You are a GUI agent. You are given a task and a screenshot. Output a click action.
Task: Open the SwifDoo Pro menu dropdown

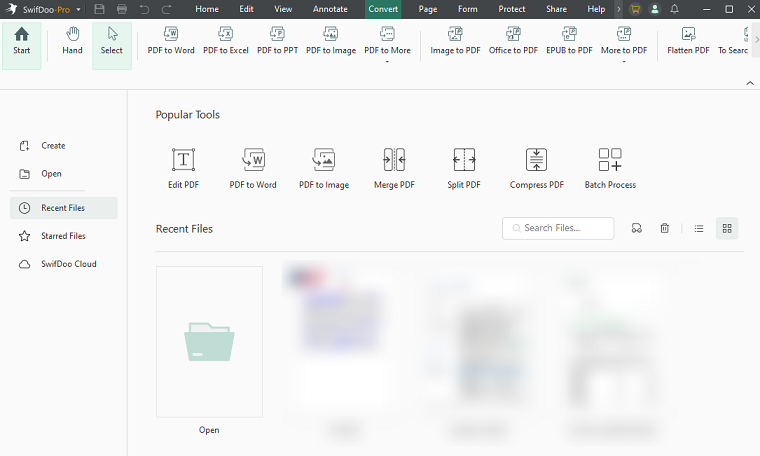pos(78,9)
